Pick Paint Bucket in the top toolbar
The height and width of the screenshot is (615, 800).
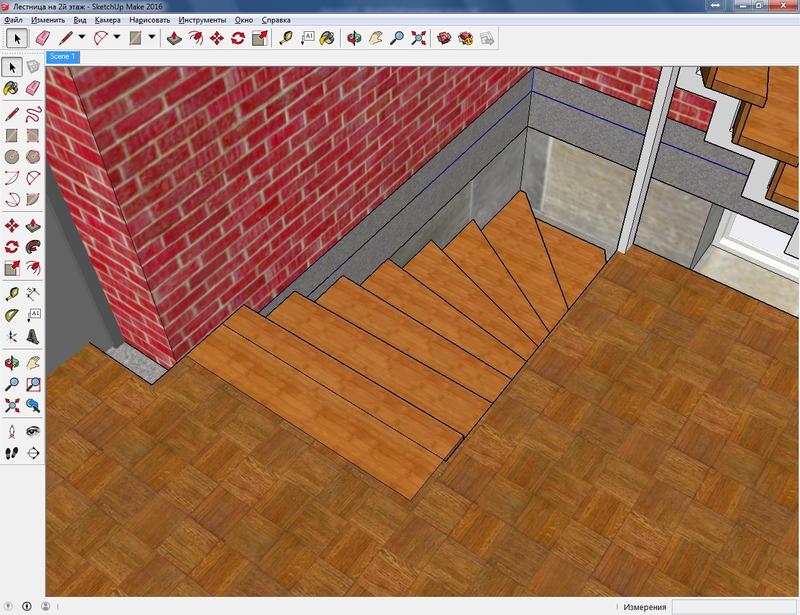327,38
